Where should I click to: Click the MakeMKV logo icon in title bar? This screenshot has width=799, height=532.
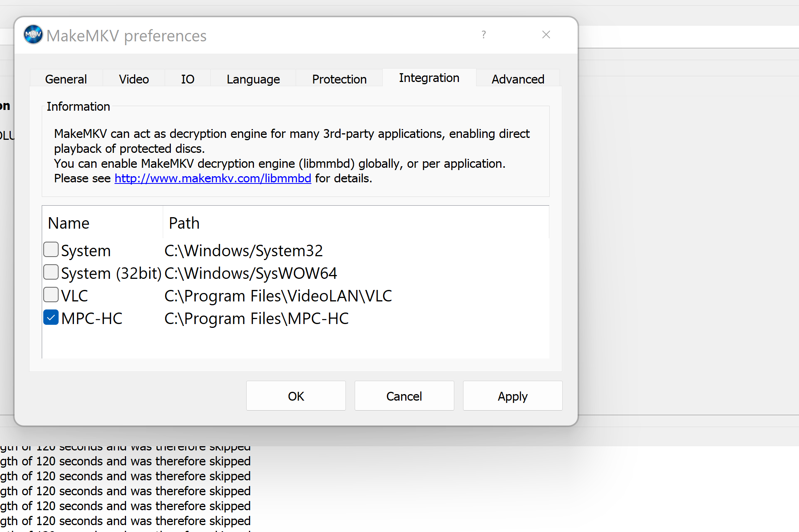point(33,34)
